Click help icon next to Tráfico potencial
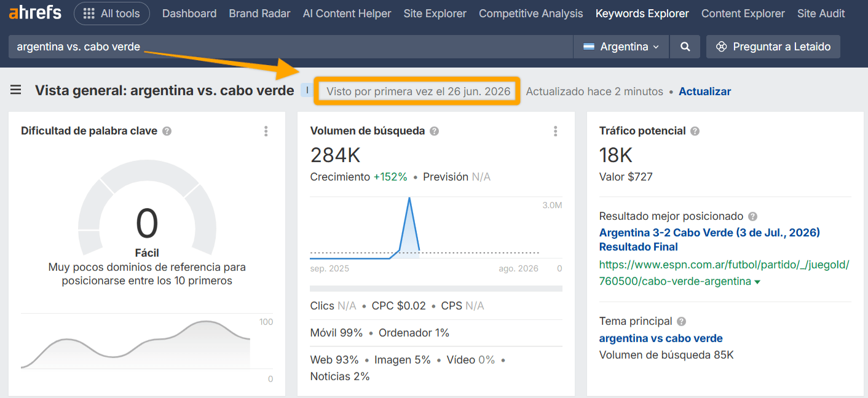This screenshot has width=868, height=398. click(695, 131)
